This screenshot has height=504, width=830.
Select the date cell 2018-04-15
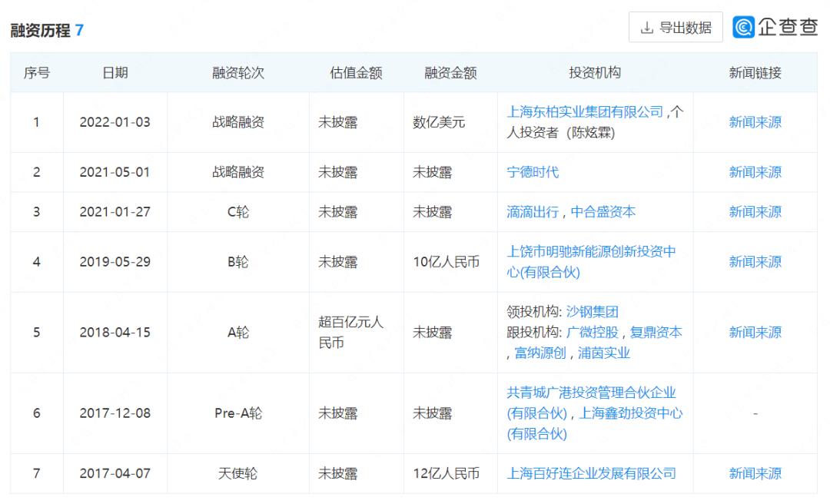(x=115, y=332)
